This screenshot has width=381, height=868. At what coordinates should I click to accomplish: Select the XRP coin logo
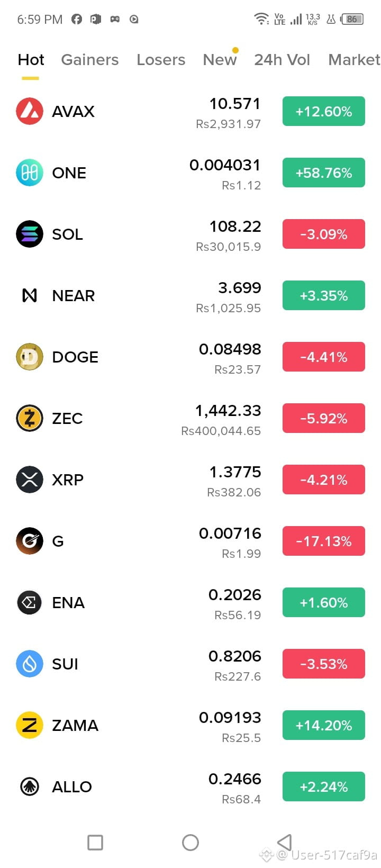pyautogui.click(x=30, y=480)
